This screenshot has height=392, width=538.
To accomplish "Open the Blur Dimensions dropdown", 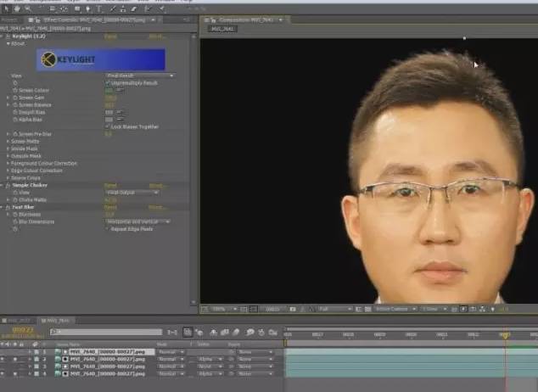I will pyautogui.click(x=138, y=221).
